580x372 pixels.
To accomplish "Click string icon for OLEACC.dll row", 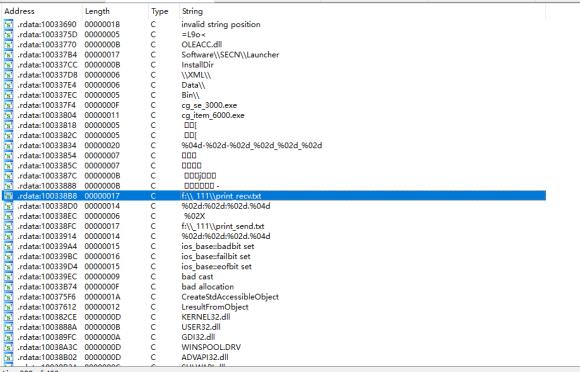I will pyautogui.click(x=8, y=45).
